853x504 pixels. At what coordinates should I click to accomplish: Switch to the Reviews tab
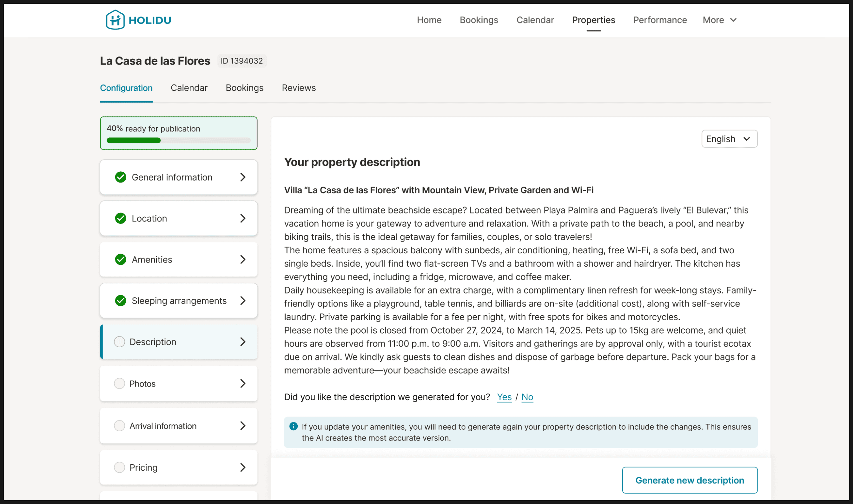299,88
